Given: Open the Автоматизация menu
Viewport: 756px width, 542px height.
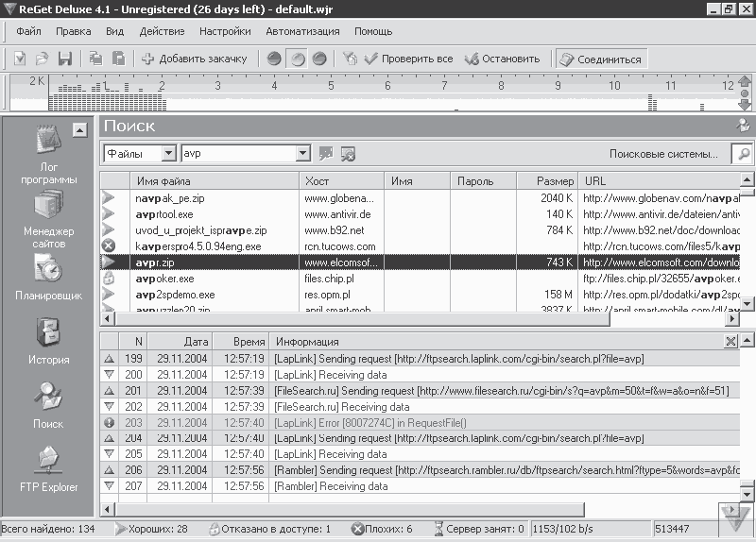Looking at the screenshot, I should click(302, 31).
